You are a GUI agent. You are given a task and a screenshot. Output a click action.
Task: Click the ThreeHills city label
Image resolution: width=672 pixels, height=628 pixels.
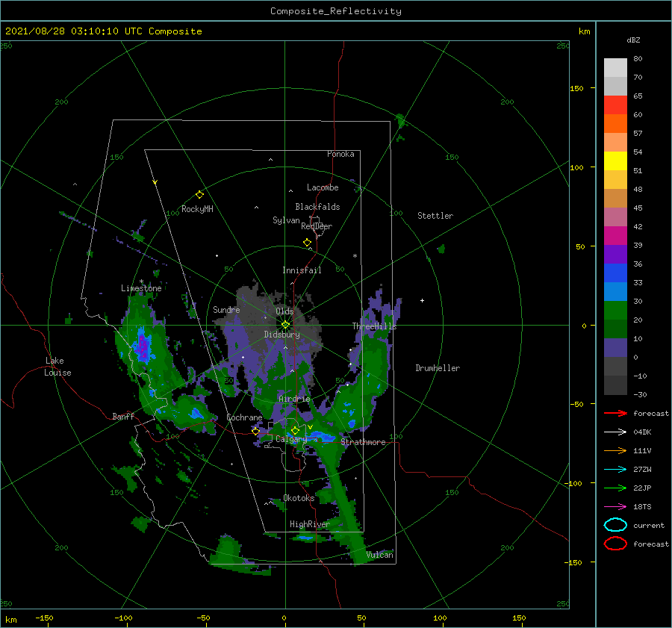375,326
